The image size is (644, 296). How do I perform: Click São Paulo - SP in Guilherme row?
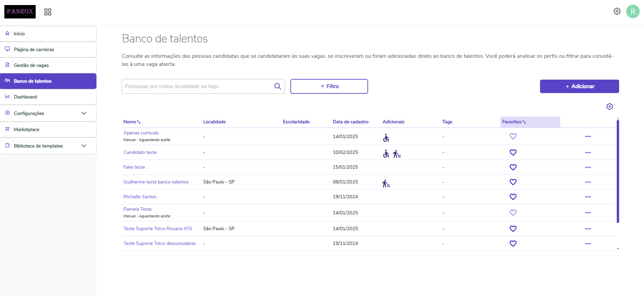coord(219,182)
